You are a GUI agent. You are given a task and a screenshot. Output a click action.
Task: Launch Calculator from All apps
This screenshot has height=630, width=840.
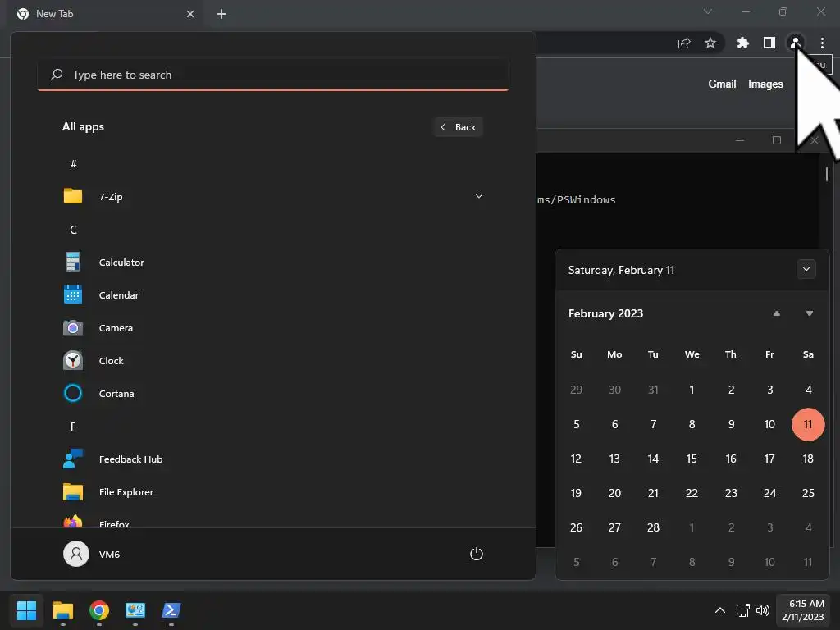point(272,262)
